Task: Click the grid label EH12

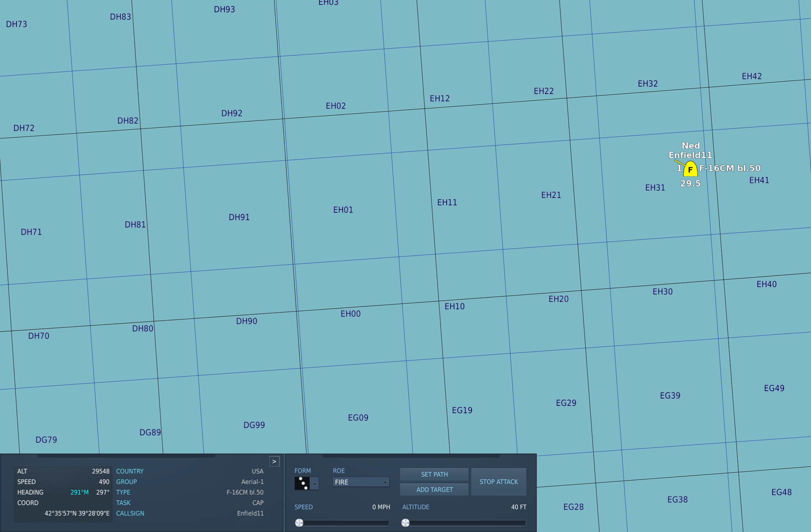Action: (x=440, y=99)
